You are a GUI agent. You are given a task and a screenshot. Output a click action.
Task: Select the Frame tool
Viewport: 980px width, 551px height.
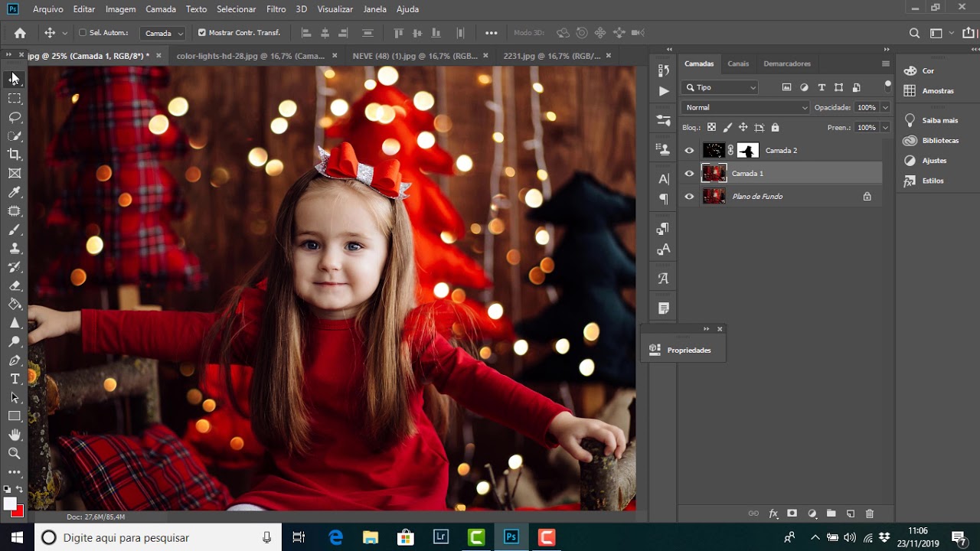(15, 173)
